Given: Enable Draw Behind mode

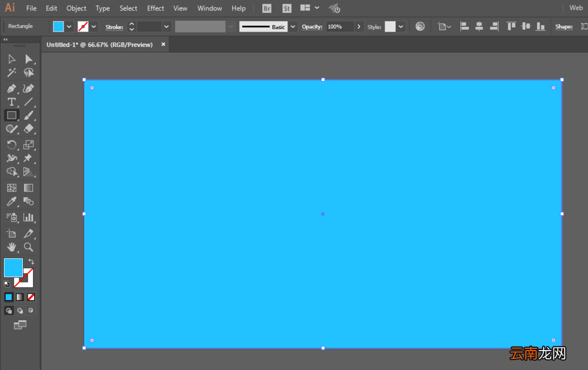Looking at the screenshot, I should pyautogui.click(x=20, y=311).
